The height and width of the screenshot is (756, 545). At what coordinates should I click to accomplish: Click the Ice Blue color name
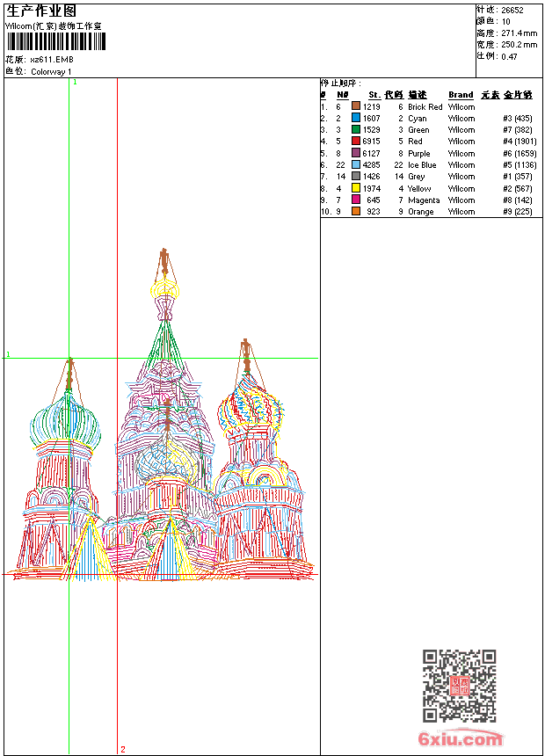pyautogui.click(x=422, y=165)
